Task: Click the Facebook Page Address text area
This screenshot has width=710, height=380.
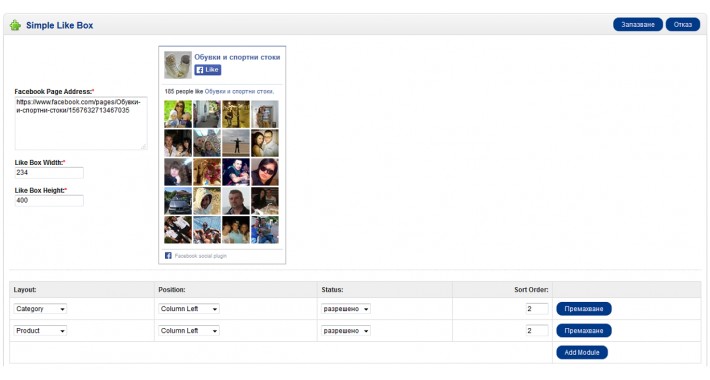Action: click(x=81, y=123)
